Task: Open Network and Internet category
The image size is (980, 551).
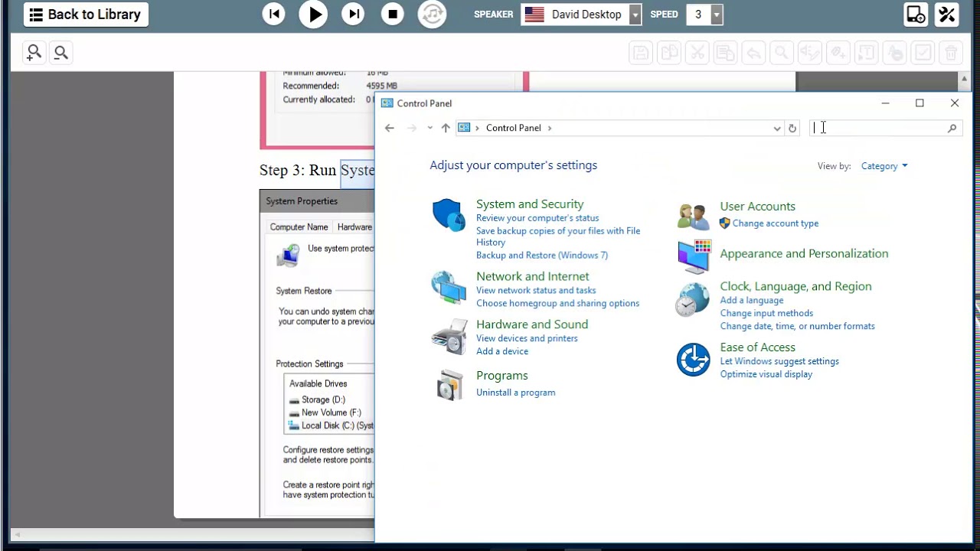Action: coord(533,276)
